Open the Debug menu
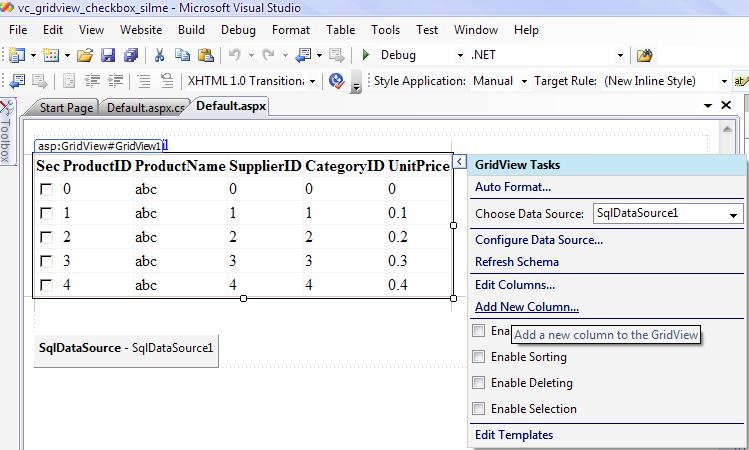 coord(238,30)
